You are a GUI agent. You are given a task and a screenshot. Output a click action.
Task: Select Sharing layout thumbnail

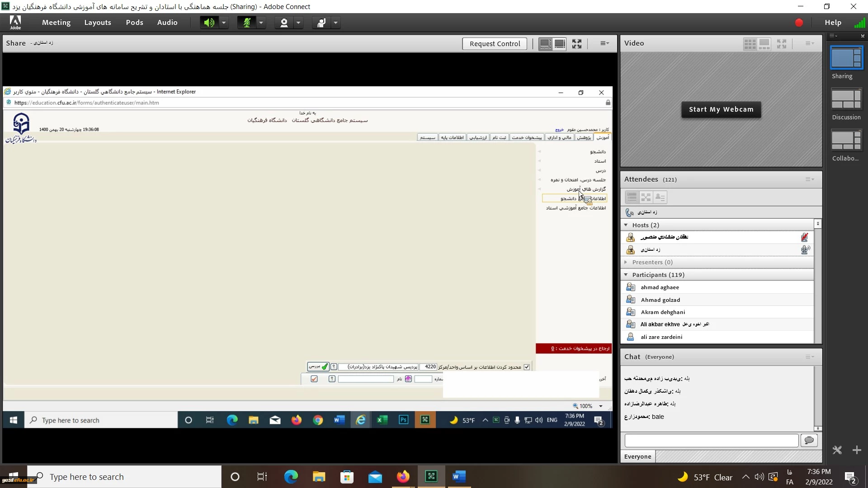click(x=846, y=58)
